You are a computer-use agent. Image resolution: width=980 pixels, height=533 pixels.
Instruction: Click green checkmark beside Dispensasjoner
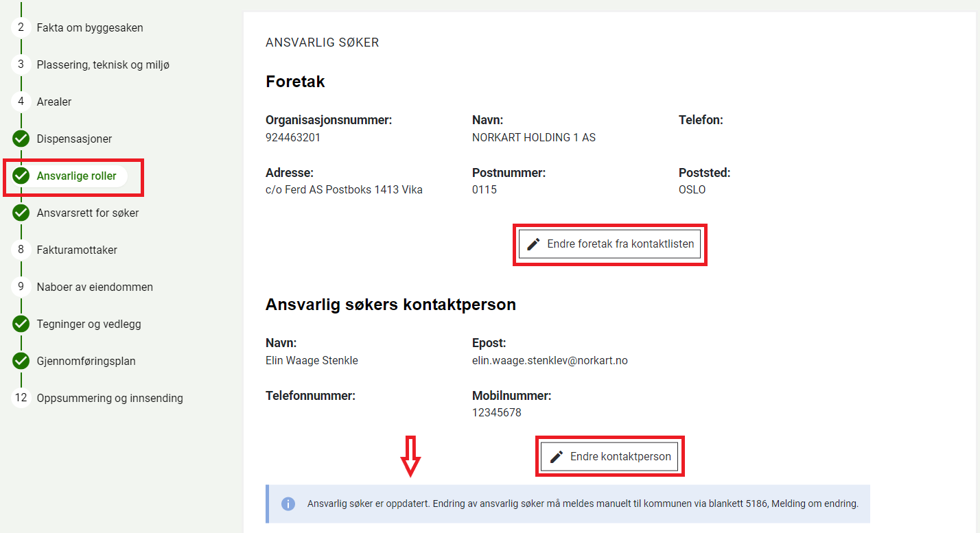point(21,139)
